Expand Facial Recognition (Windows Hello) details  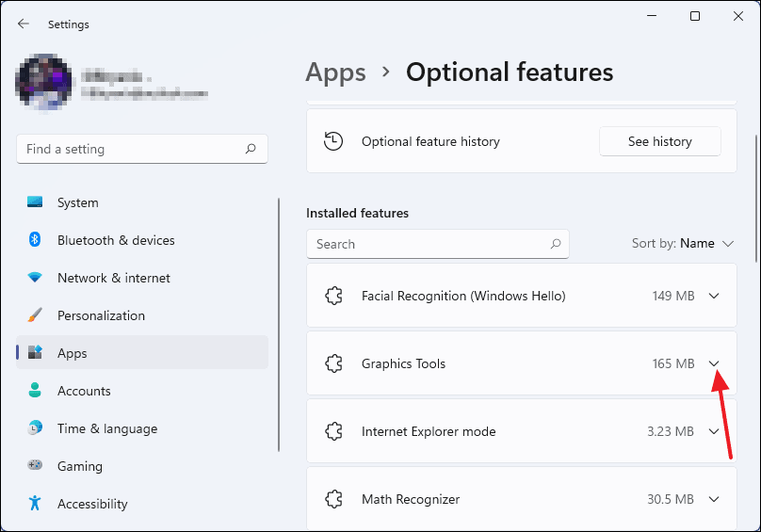click(x=714, y=296)
